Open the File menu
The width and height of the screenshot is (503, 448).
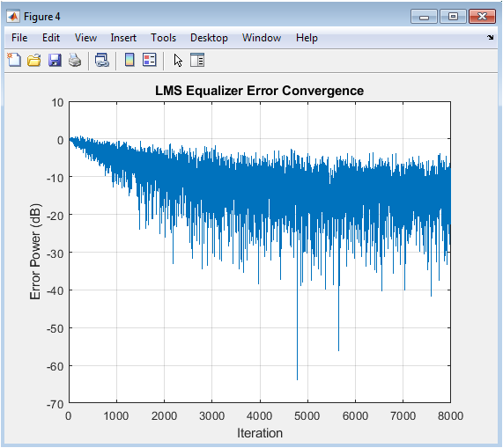(x=19, y=38)
